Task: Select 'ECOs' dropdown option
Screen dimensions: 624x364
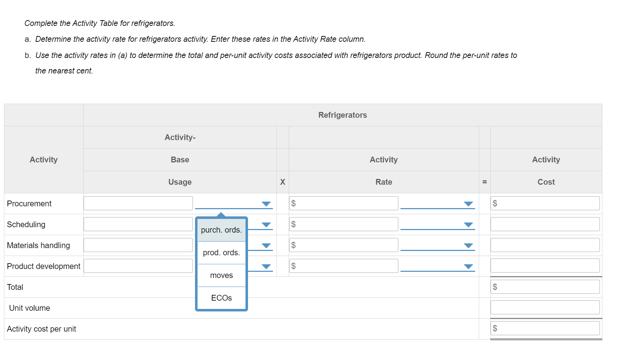Action: (221, 298)
